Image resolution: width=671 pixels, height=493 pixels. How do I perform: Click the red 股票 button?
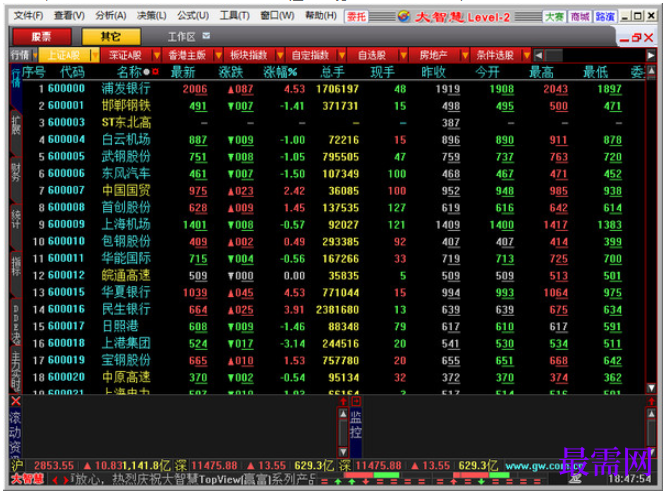[x=42, y=37]
